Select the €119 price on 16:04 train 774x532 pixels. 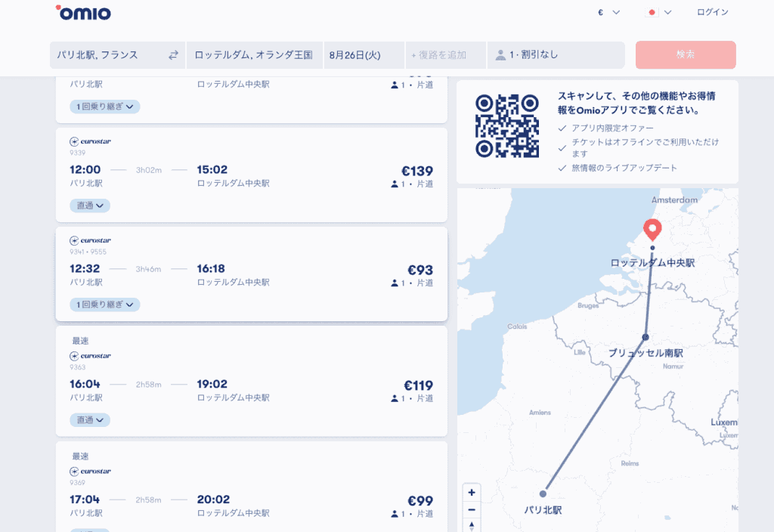tap(418, 385)
